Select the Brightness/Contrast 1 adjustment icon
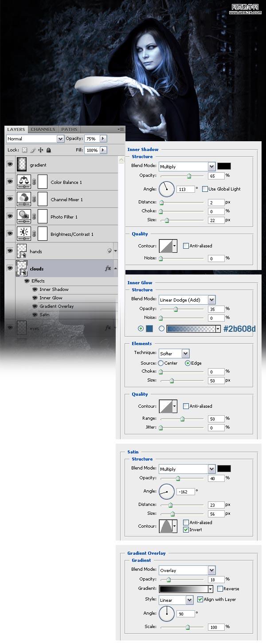266x644 pixels. [x=23, y=234]
